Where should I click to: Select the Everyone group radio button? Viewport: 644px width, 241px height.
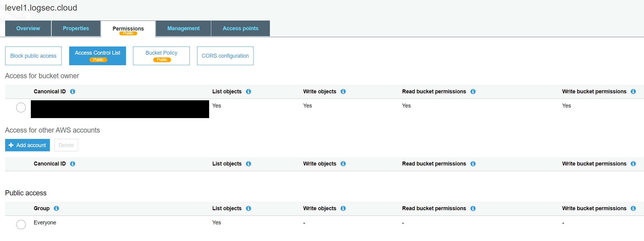21,224
